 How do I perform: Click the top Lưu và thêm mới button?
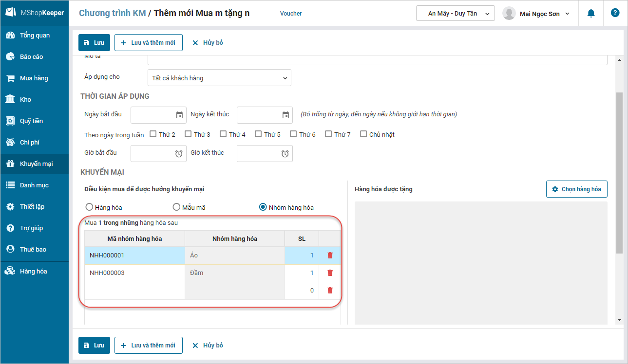click(x=148, y=43)
